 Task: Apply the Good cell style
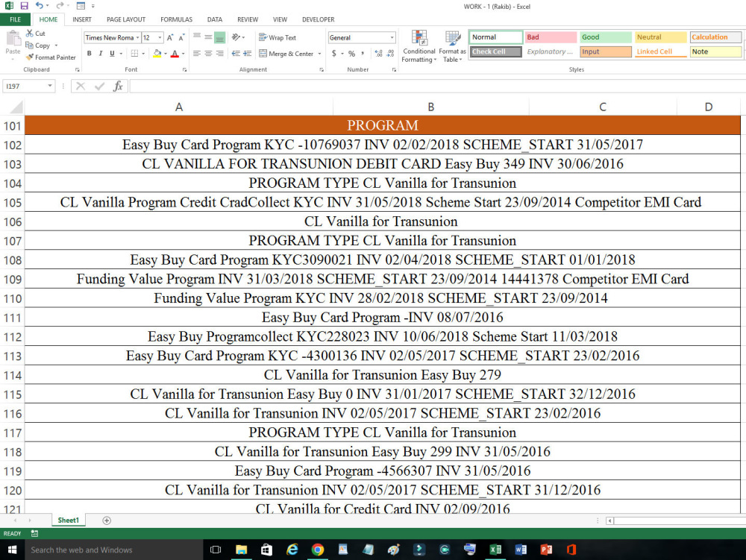pos(606,37)
